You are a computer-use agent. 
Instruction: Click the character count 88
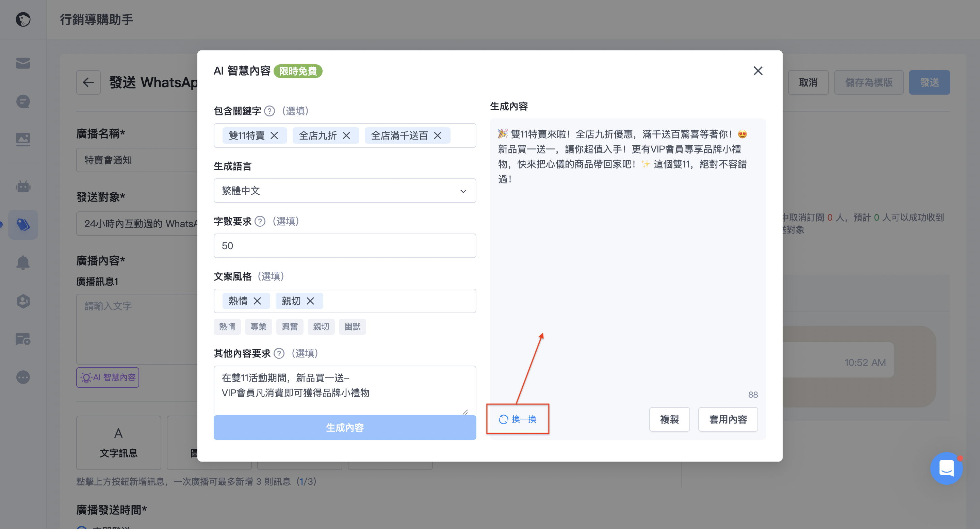pos(753,395)
